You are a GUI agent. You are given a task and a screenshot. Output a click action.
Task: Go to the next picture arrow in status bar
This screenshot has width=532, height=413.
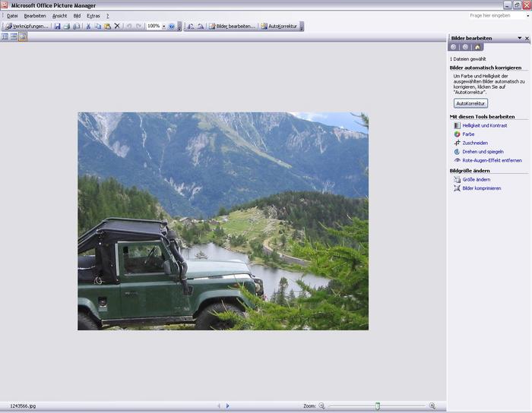click(x=228, y=405)
